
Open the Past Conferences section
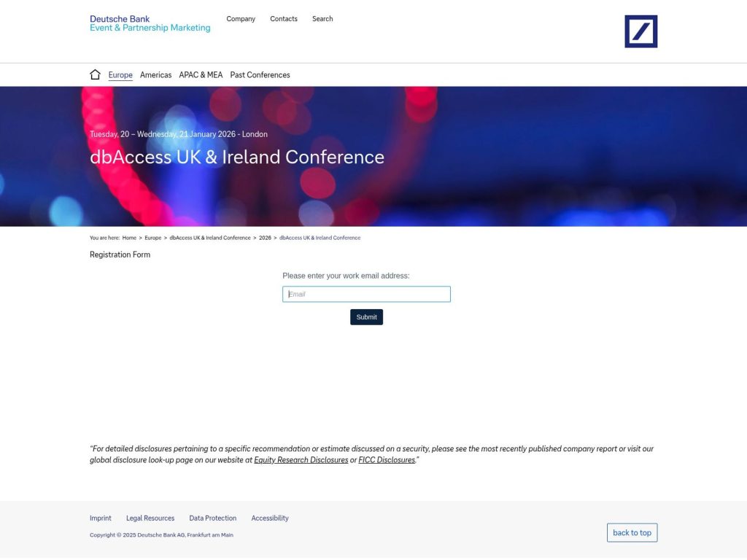tap(260, 74)
